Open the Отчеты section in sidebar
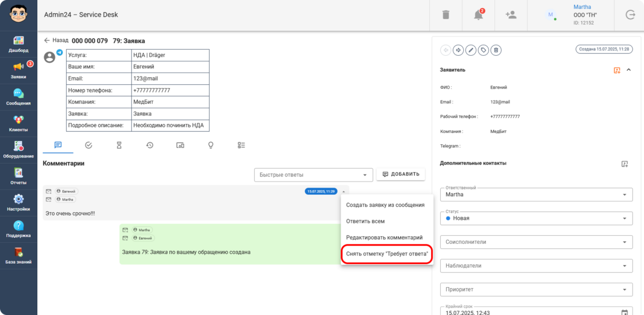The image size is (644, 315). pos(19,176)
